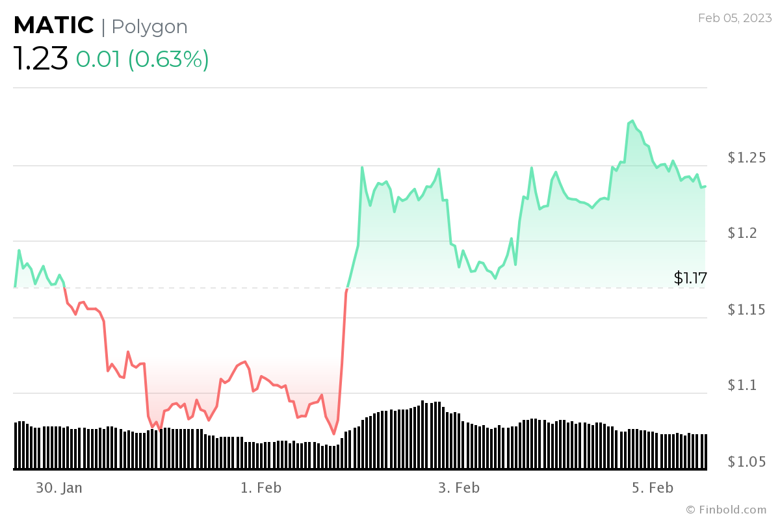Click the Feb 05, 2023 date
The height and width of the screenshot is (520, 780).
click(x=734, y=17)
